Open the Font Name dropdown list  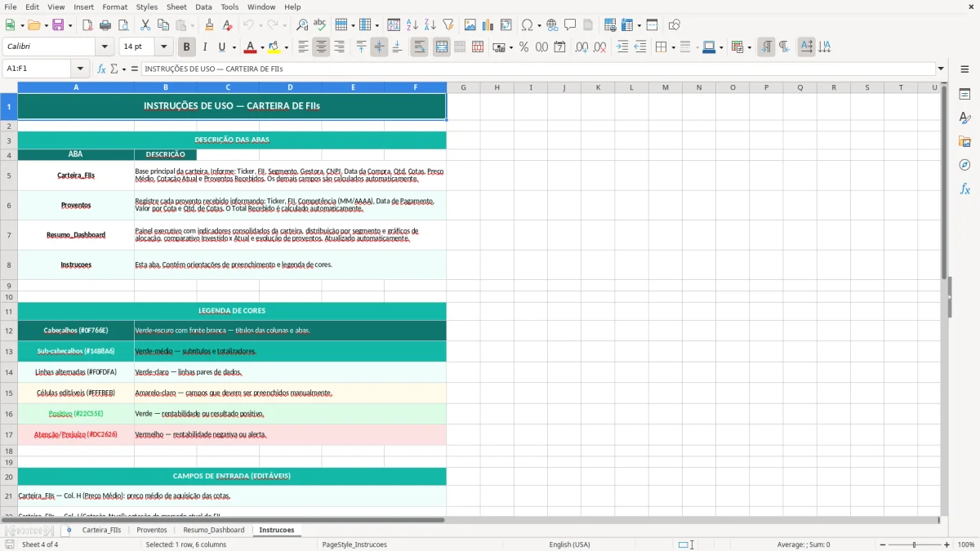click(x=105, y=47)
